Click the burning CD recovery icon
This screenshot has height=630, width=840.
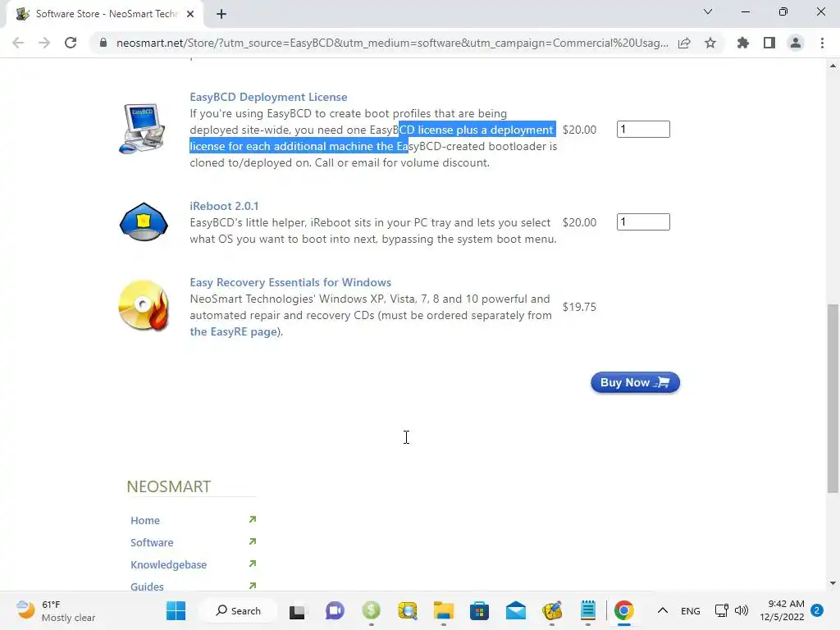point(144,305)
